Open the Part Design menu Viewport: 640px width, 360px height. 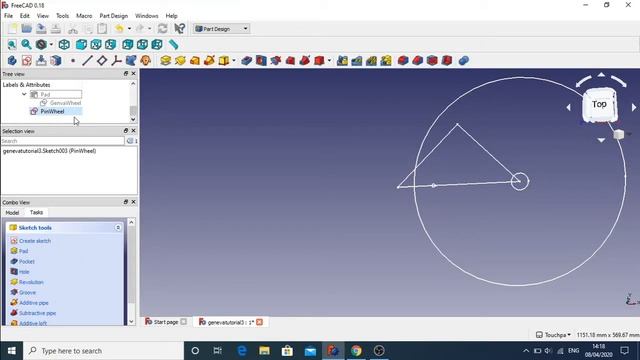[113, 16]
